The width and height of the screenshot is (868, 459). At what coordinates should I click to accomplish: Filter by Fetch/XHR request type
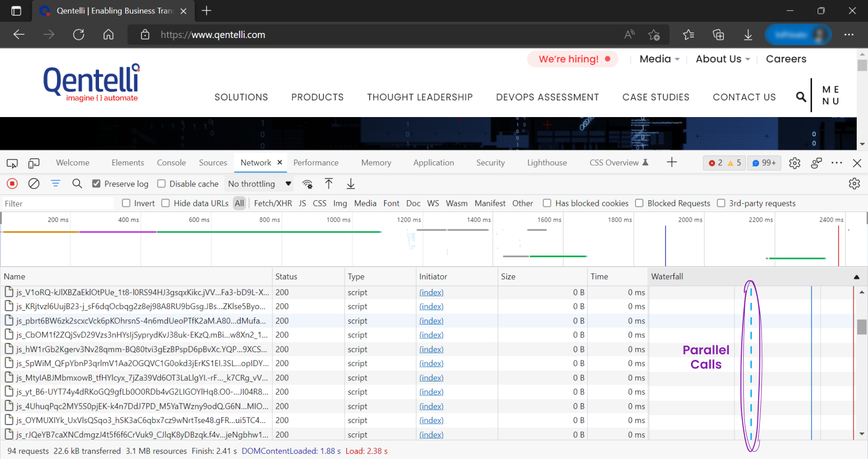pyautogui.click(x=273, y=203)
